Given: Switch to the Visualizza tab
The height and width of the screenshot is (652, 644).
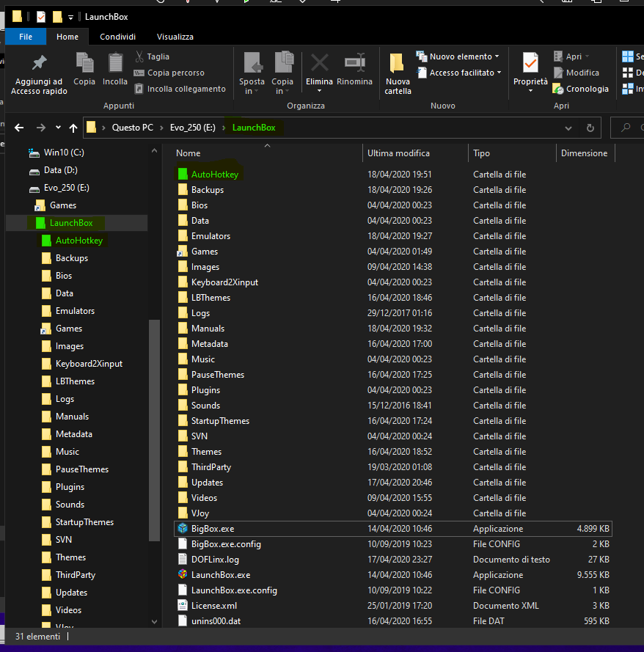Looking at the screenshot, I should coord(175,37).
